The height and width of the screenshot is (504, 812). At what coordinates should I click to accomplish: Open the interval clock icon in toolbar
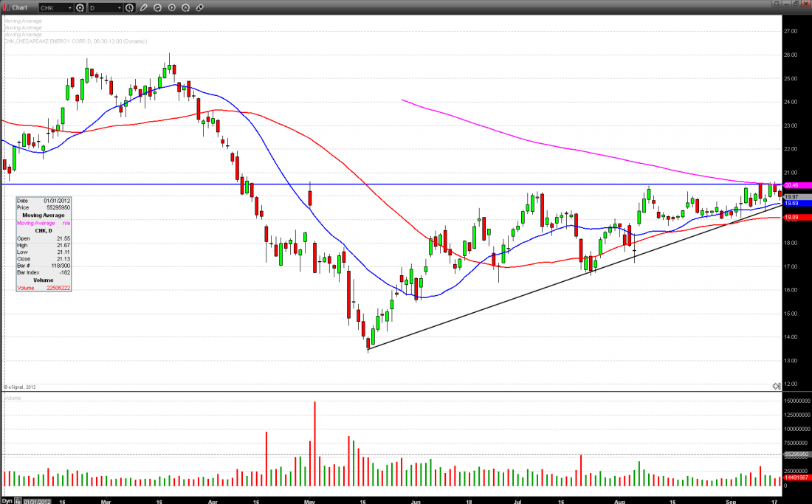(x=130, y=7)
